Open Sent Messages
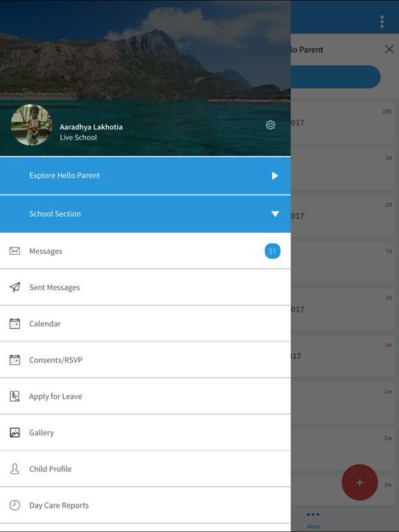Image resolution: width=399 pixels, height=532 pixels. (145, 287)
